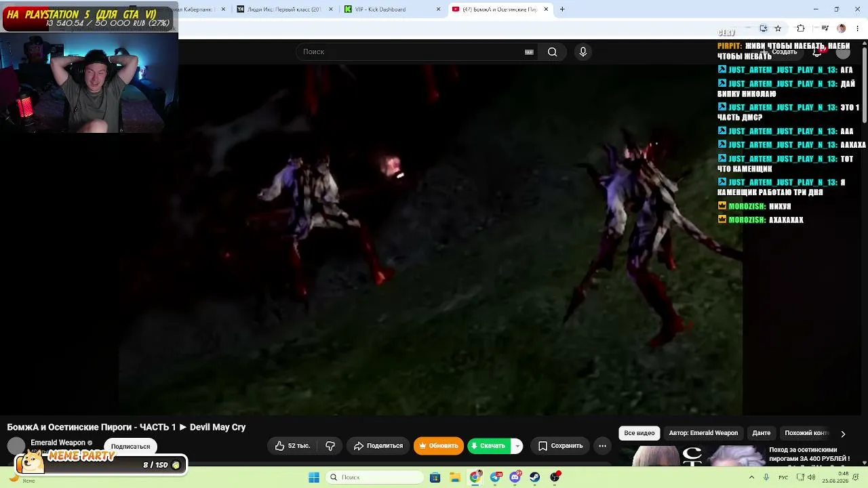Open a new browser tab

pos(562,9)
